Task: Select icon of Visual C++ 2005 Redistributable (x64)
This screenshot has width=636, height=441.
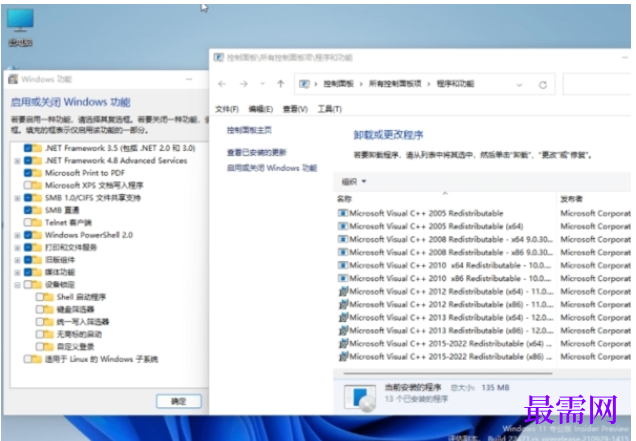Action: coord(343,226)
